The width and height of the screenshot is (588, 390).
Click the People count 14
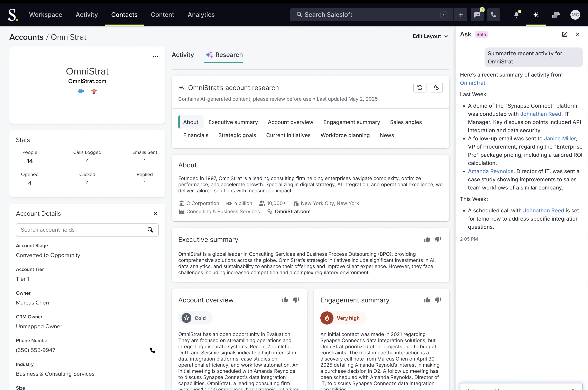click(30, 161)
